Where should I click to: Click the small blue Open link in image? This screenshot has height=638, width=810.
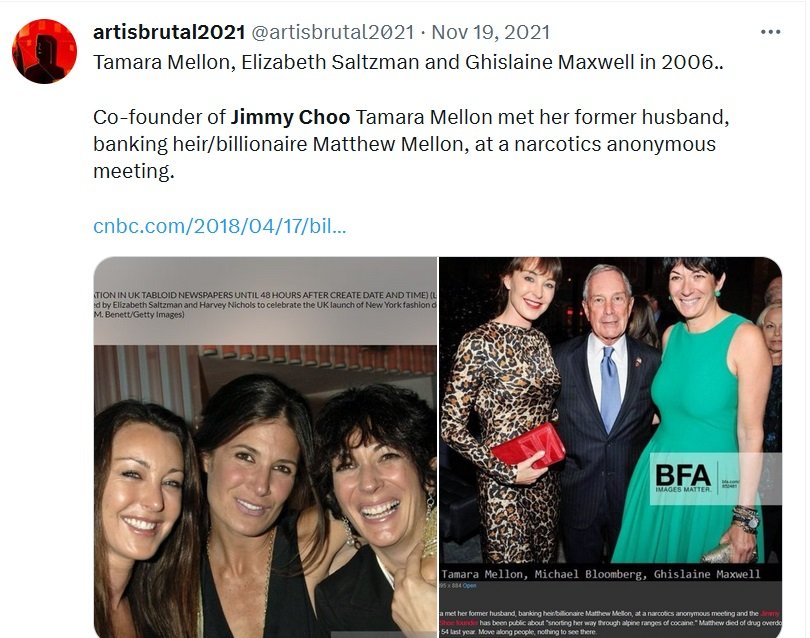click(470, 586)
